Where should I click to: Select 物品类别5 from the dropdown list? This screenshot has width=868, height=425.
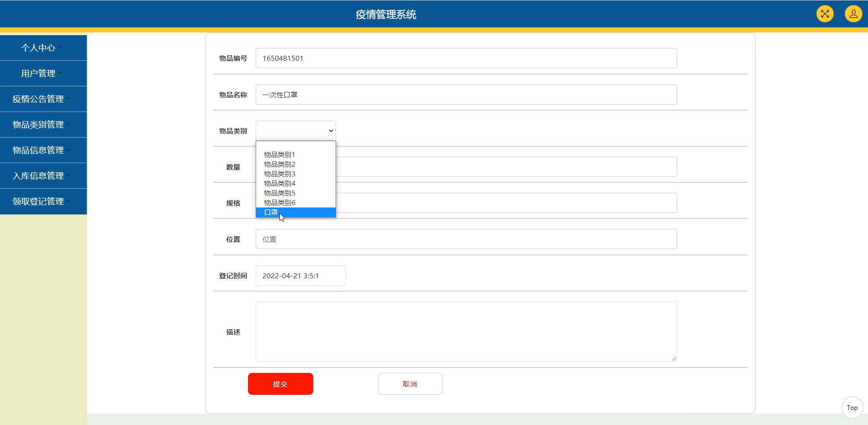[x=296, y=193]
